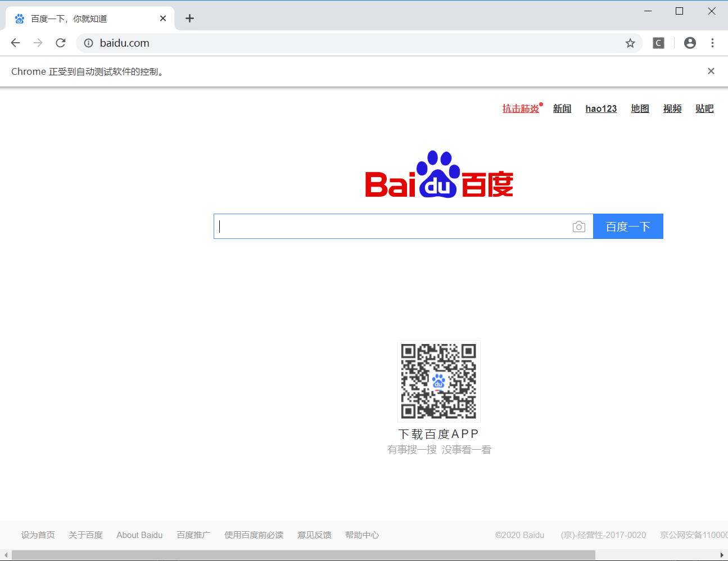Image resolution: width=728 pixels, height=561 pixels.
Task: Click the camera image search icon
Action: click(x=579, y=227)
